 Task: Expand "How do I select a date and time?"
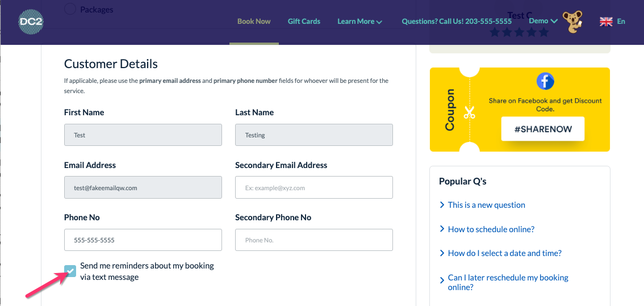(504, 253)
